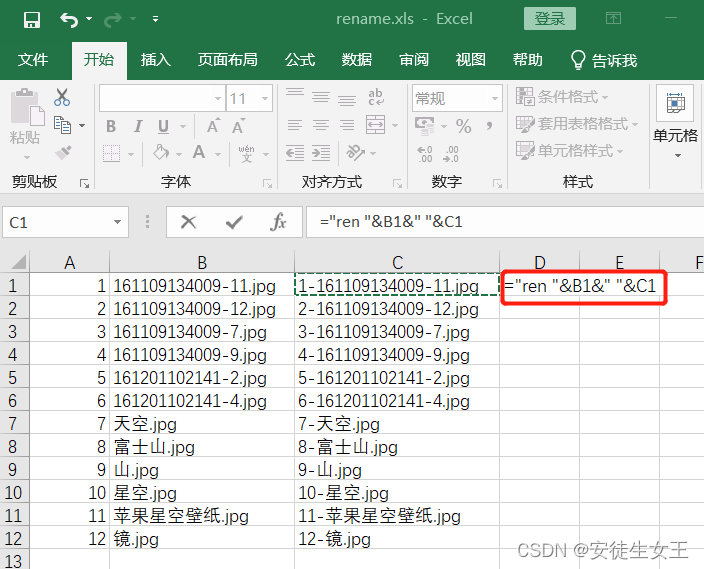Undo the last action
Image resolution: width=704 pixels, height=569 pixels.
[x=69, y=19]
